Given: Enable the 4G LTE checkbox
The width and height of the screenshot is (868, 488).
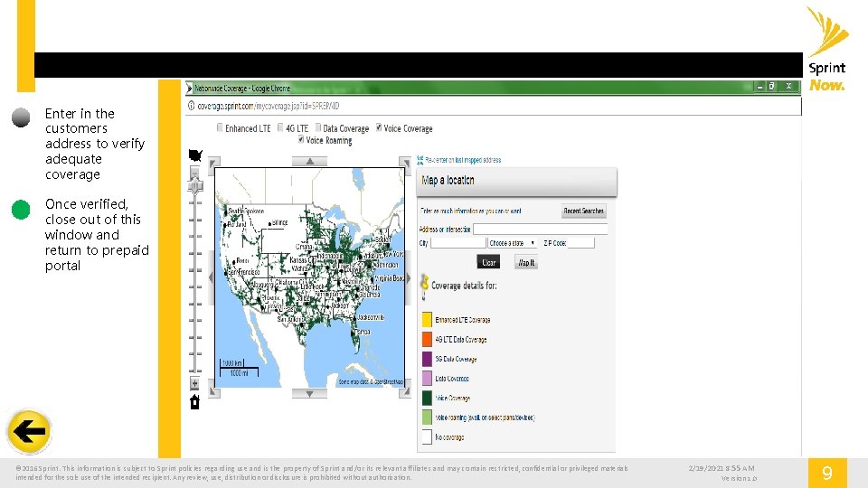Looking at the screenshot, I should click(280, 127).
